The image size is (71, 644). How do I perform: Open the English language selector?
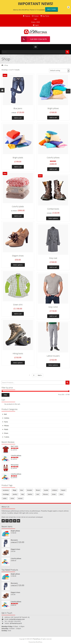pyautogui.click(x=36, y=25)
